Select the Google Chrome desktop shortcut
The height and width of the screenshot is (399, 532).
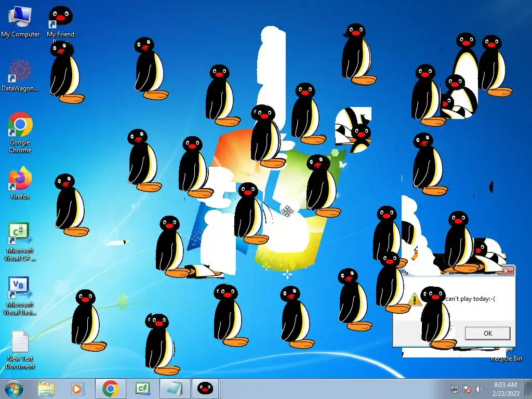pyautogui.click(x=20, y=132)
